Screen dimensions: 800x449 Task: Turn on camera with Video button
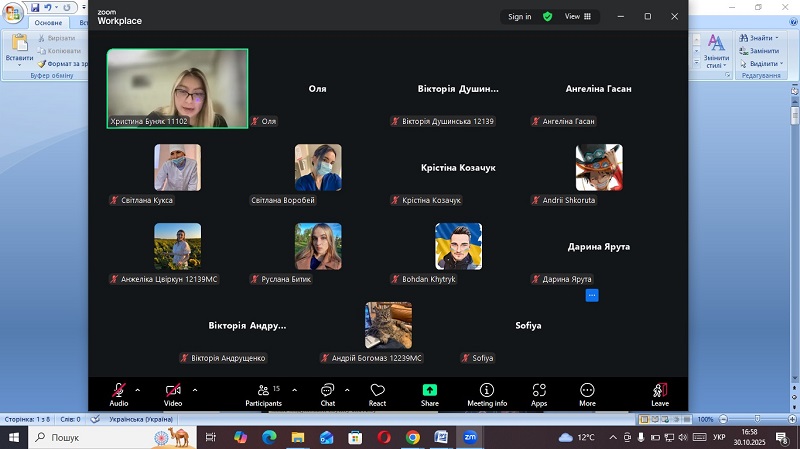[x=173, y=394]
